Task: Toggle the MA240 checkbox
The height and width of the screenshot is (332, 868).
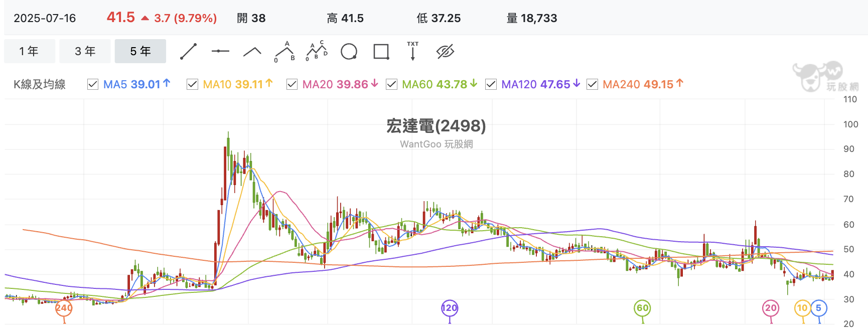Action: pos(592,84)
